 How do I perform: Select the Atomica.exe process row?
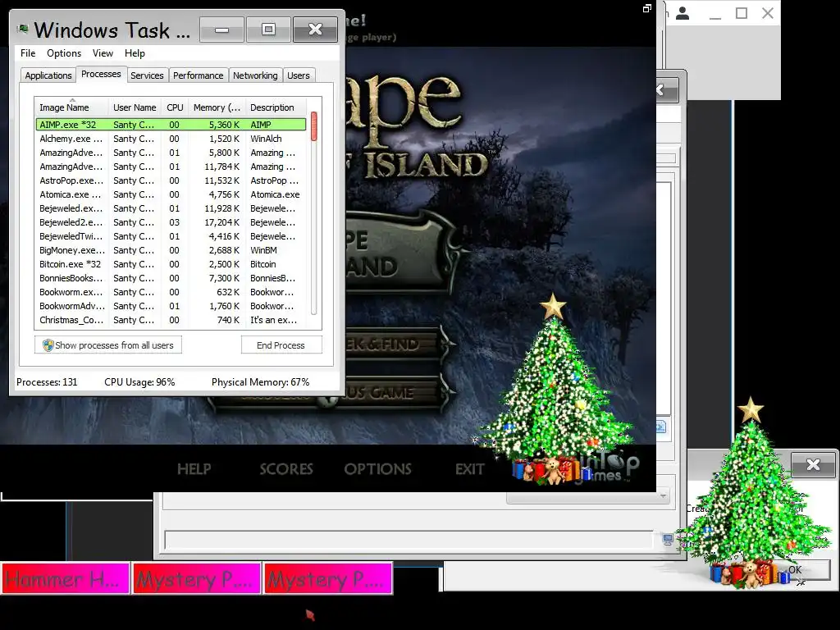(171, 194)
